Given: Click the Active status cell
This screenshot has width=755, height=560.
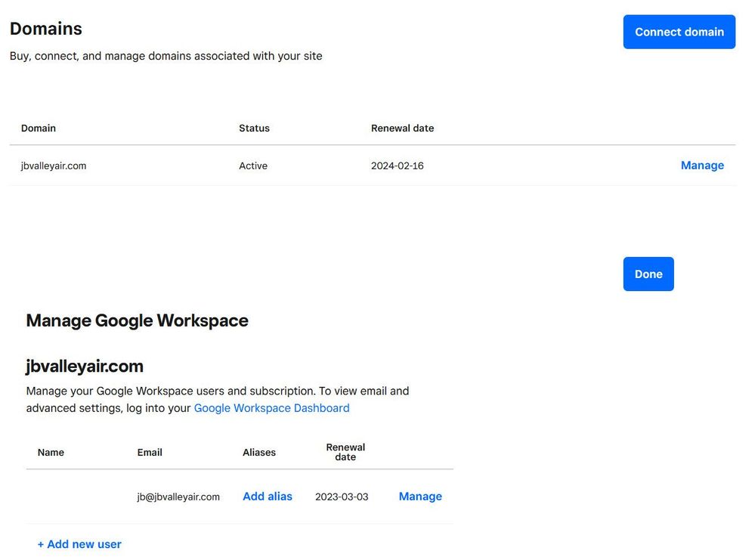Looking at the screenshot, I should pos(253,166).
